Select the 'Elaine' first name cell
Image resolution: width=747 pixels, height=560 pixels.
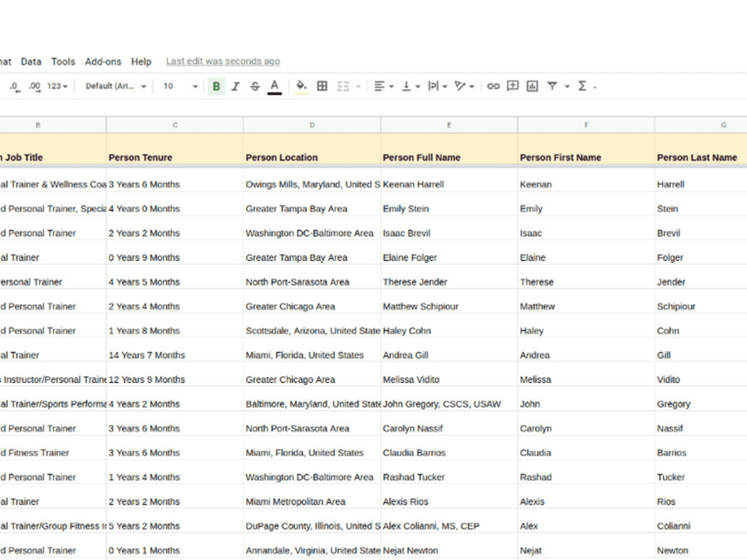click(x=586, y=253)
